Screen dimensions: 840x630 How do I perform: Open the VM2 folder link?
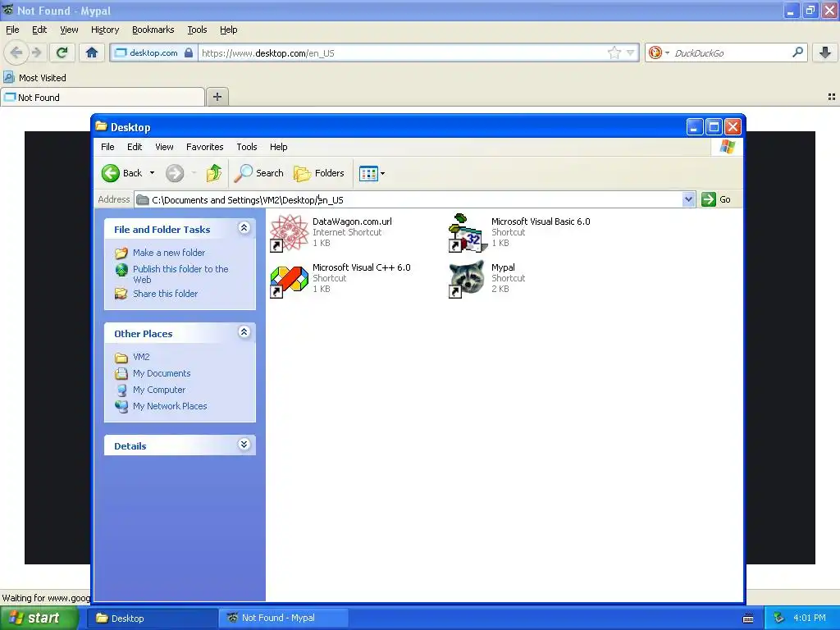[x=141, y=357]
